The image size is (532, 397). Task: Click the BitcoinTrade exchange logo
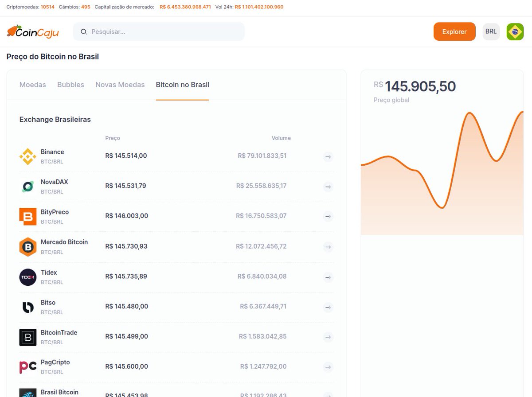[28, 337]
